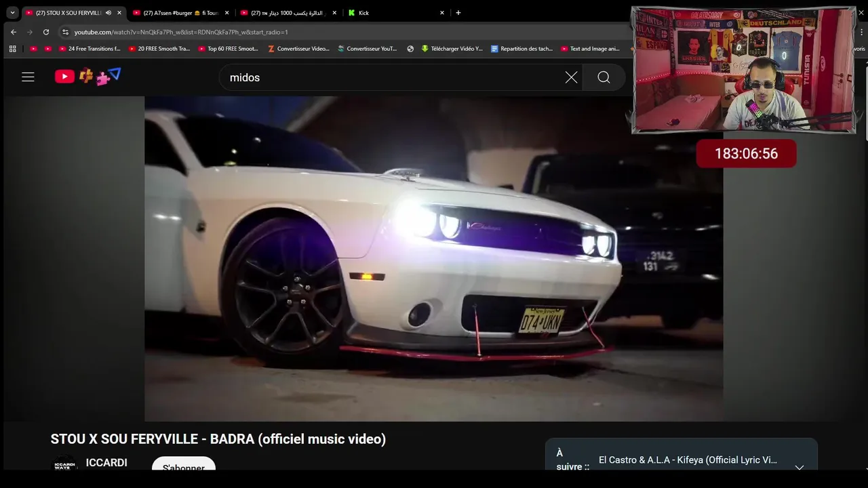Screen dimensions: 868x488
Task: Open 20 FREE Smooth Tra... bookmark
Action: (159, 49)
